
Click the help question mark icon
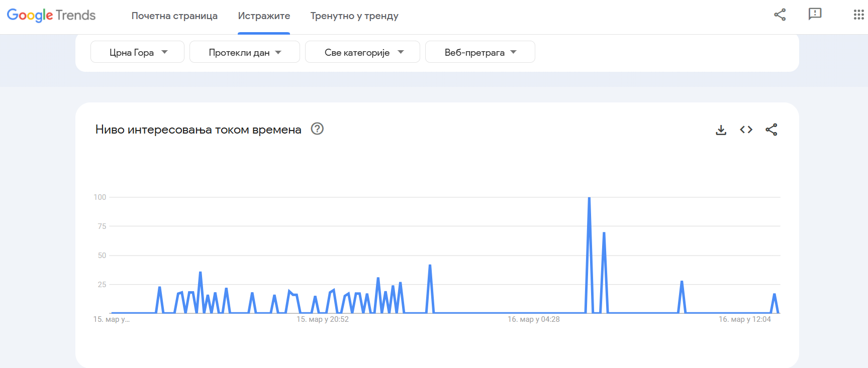(317, 129)
